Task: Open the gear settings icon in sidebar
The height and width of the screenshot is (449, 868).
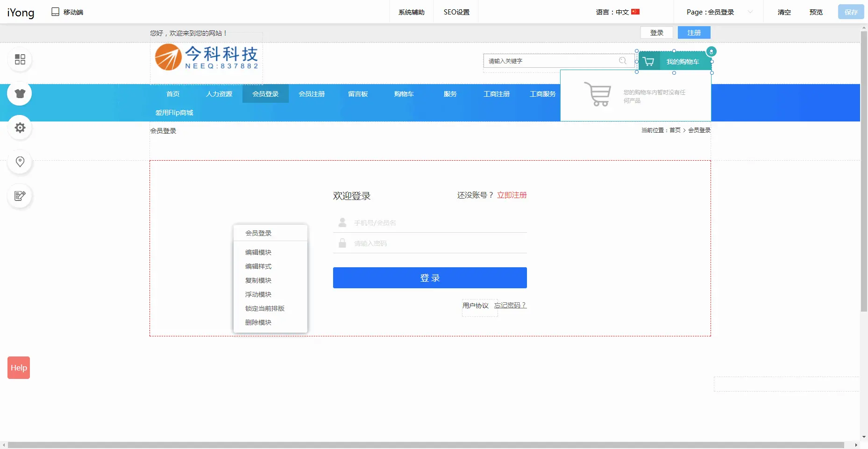Action: (x=20, y=128)
